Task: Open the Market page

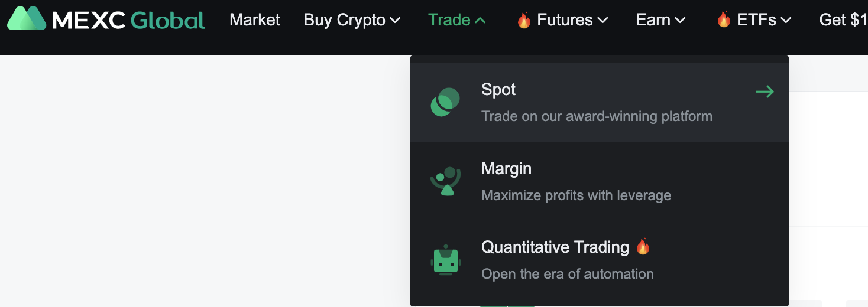Action: [255, 20]
